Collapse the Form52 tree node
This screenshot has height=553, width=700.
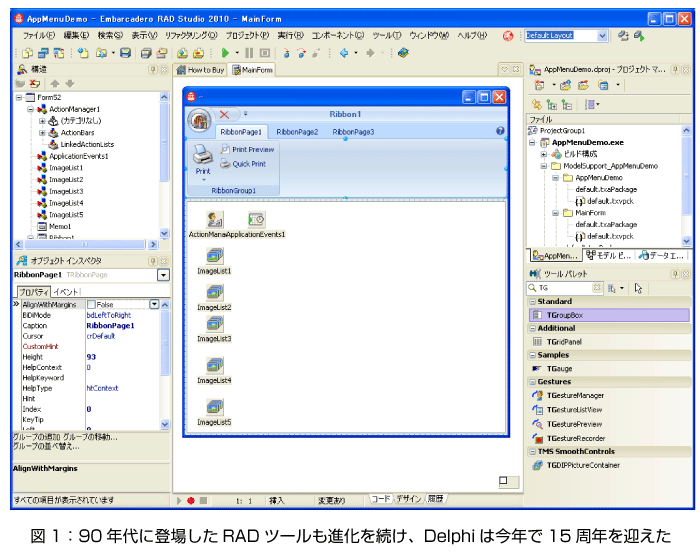pos(19,97)
